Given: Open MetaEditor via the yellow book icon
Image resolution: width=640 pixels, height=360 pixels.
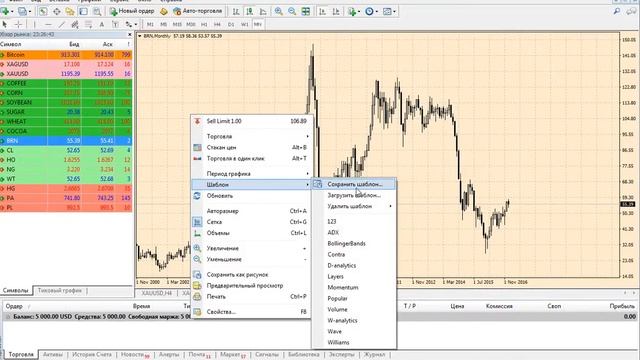Looking at the screenshot, I should (x=164, y=11).
